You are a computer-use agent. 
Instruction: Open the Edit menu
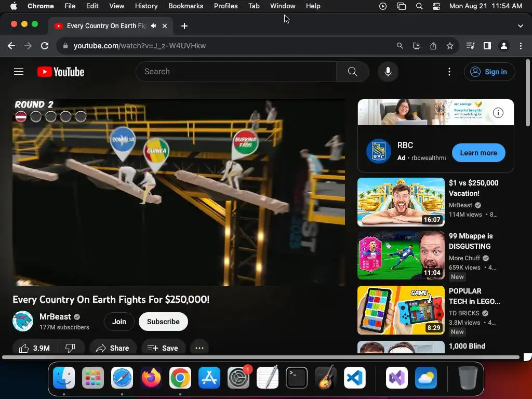tap(92, 6)
